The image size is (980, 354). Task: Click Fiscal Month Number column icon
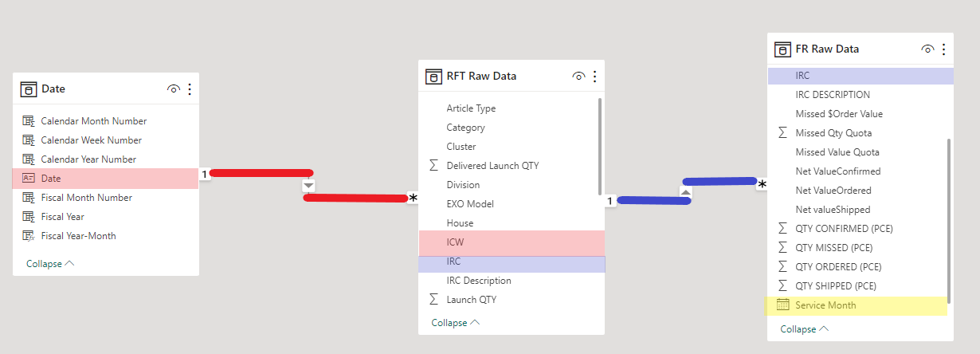point(29,198)
